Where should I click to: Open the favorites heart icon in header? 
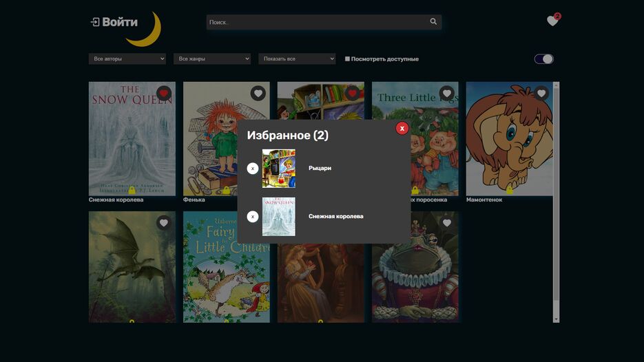pos(552,21)
